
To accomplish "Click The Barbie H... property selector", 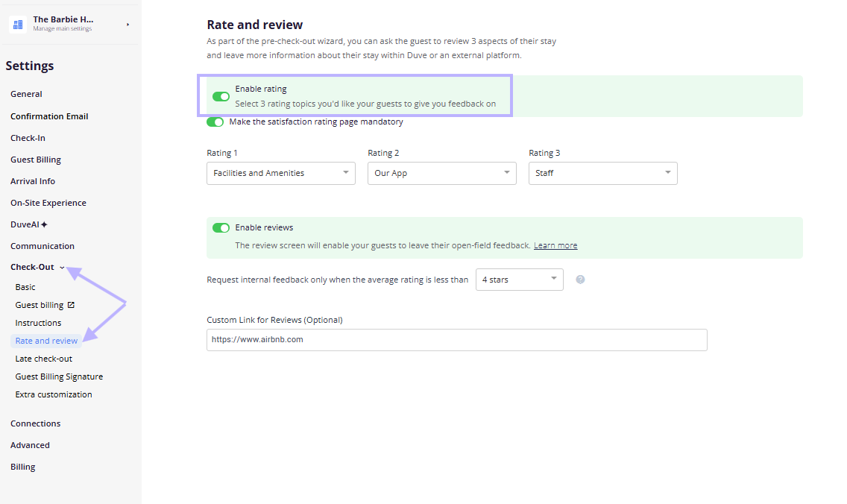I will click(69, 25).
